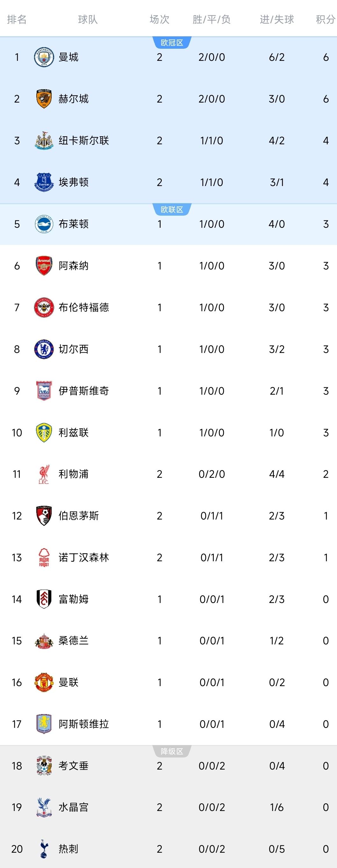
Task: Select the Newcastle United crest icon
Action: (x=44, y=140)
